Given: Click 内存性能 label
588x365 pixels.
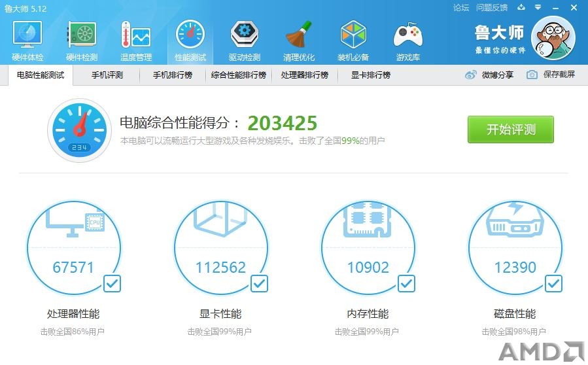Looking at the screenshot, I should [368, 313].
